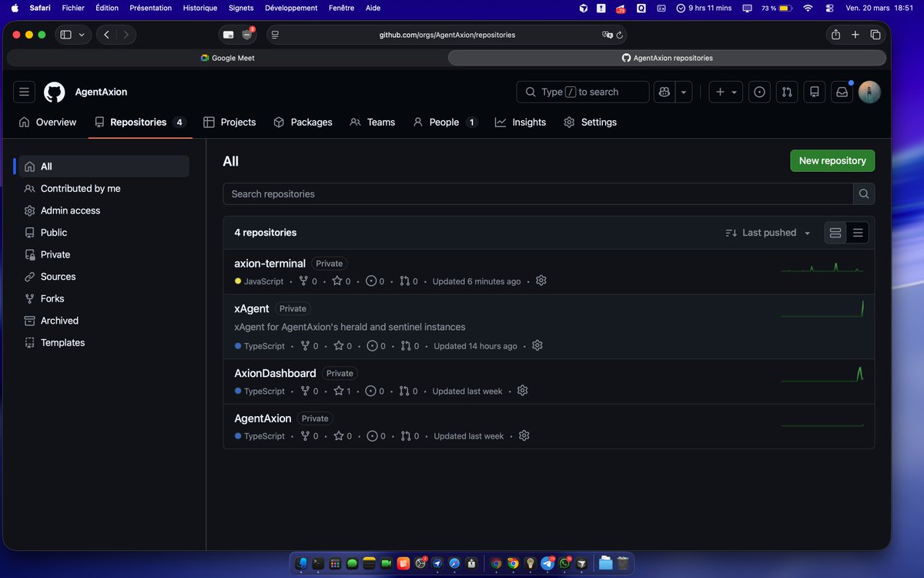Show the Safari tab overview
The image size is (924, 578).
pyautogui.click(x=875, y=35)
